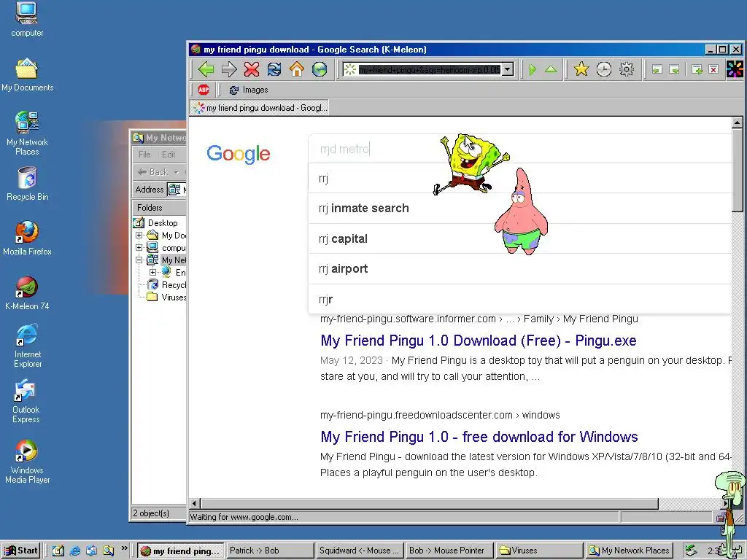The image size is (747, 560).
Task: Click the gray forward arrow button
Action: tap(229, 69)
